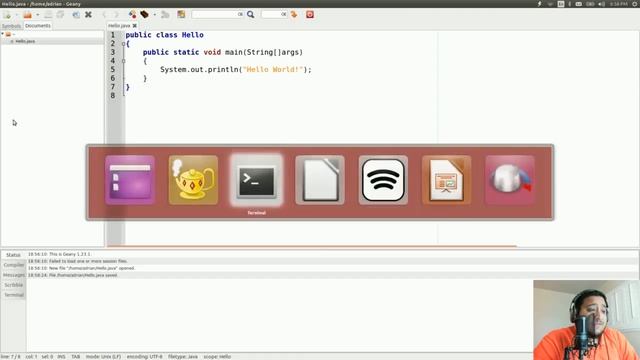Click the Save All toolbar icon
Screen dimensions: 640x360
tap(60, 15)
